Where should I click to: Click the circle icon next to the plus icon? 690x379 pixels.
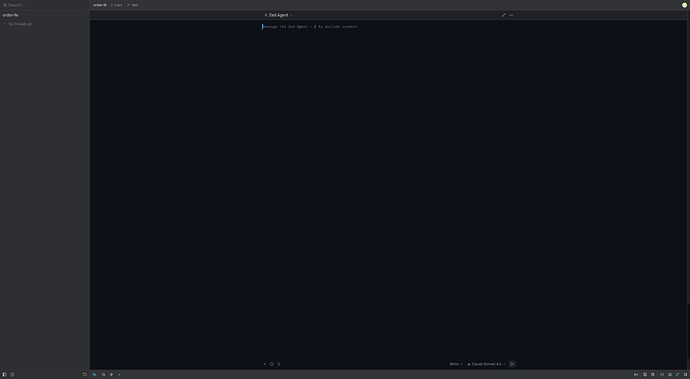pos(272,364)
